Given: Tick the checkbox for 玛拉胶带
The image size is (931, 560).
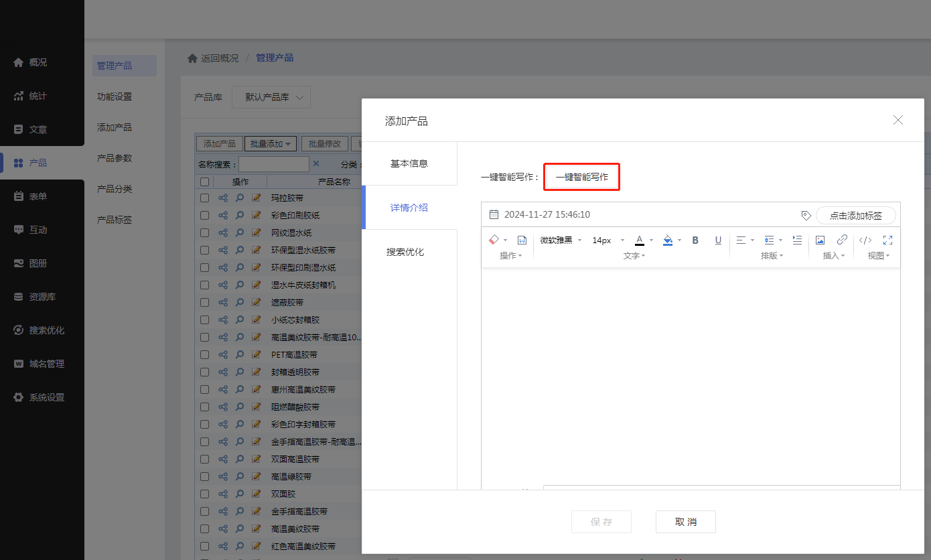Looking at the screenshot, I should pyautogui.click(x=205, y=198).
